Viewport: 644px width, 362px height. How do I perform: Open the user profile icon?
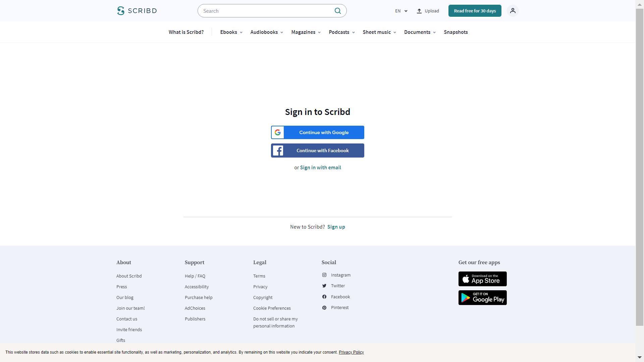tap(513, 11)
